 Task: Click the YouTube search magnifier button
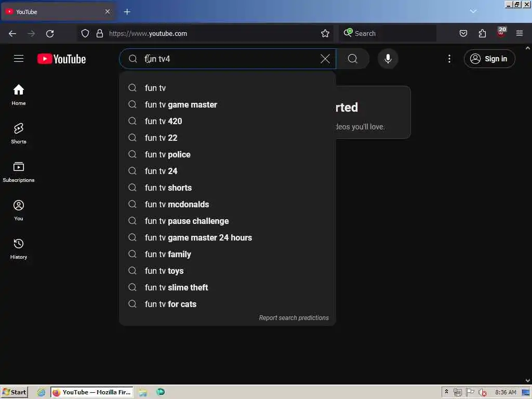click(353, 59)
